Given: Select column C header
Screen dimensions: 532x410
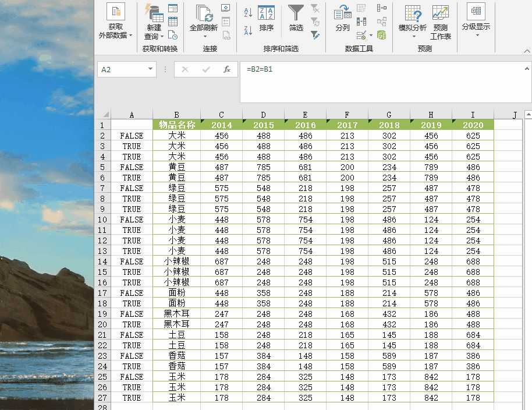Looking at the screenshot, I should (x=221, y=115).
